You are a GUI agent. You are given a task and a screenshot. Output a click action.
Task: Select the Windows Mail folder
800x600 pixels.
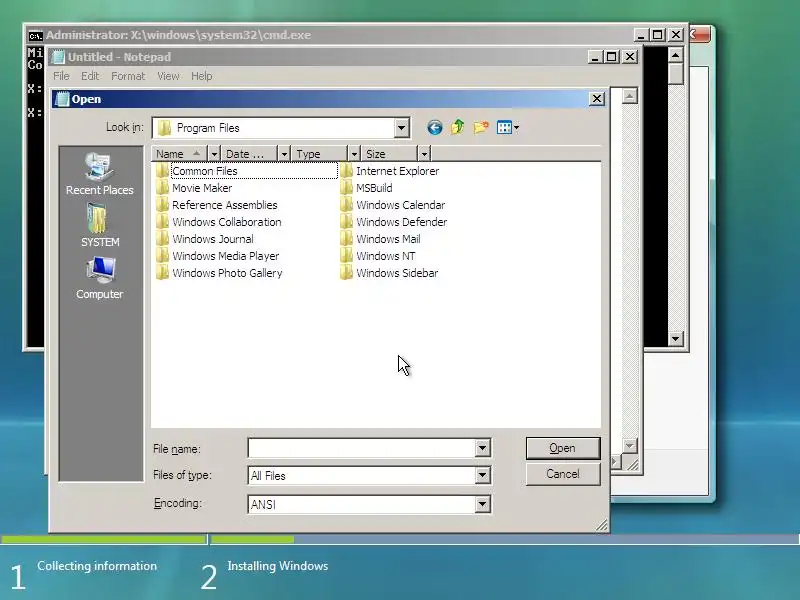click(x=380, y=239)
